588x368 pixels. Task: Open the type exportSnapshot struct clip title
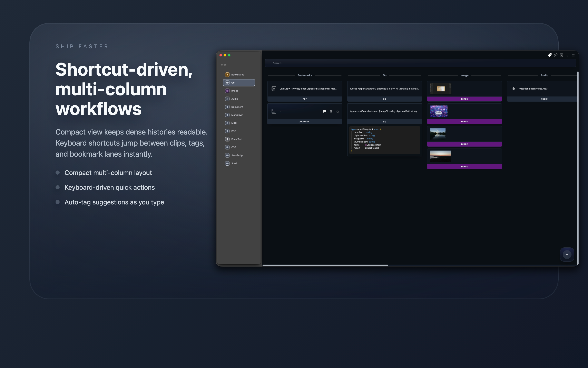click(x=384, y=111)
